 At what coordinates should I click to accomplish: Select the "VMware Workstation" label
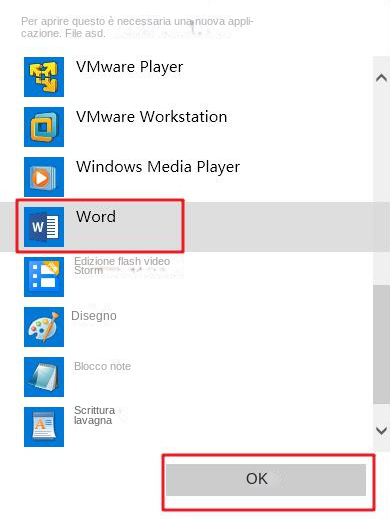152,117
